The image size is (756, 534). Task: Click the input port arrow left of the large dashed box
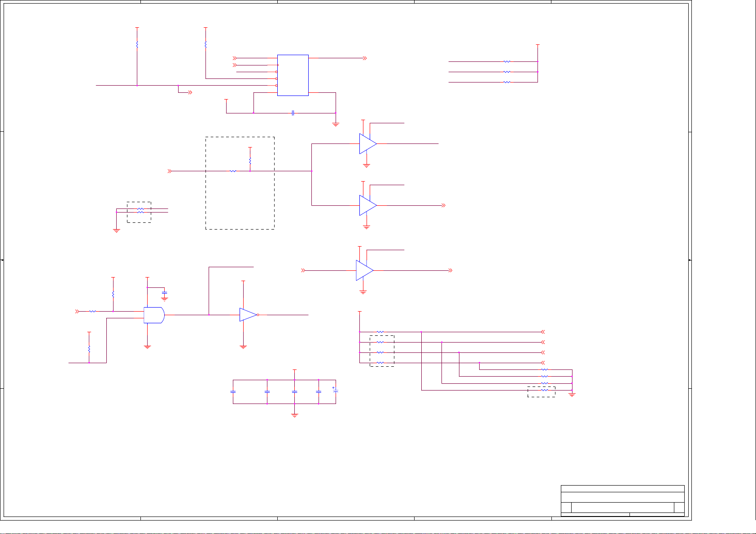click(170, 171)
